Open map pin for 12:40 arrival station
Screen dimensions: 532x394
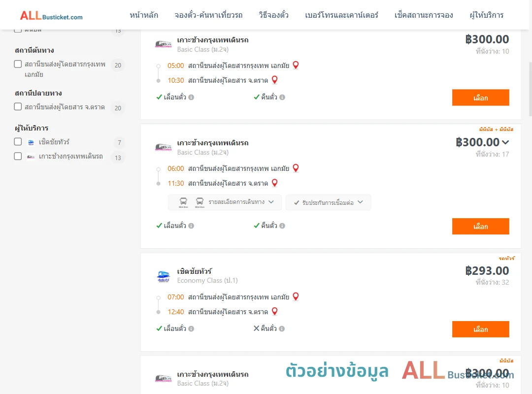275,311
